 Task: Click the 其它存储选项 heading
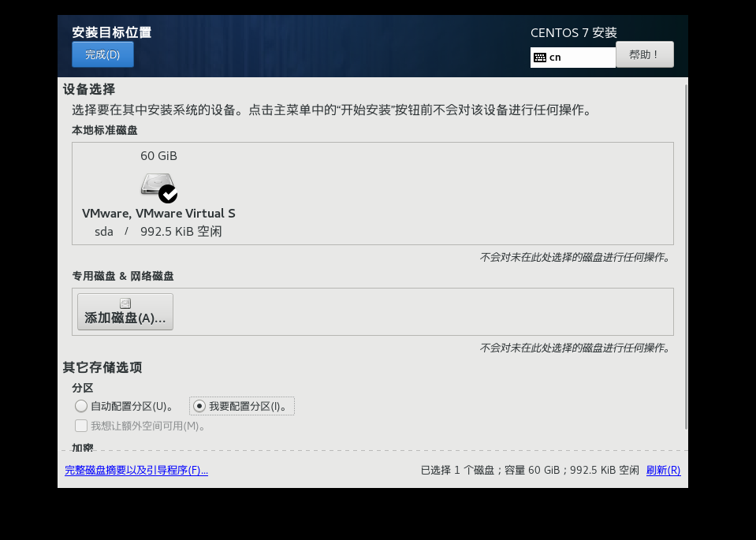pos(102,367)
